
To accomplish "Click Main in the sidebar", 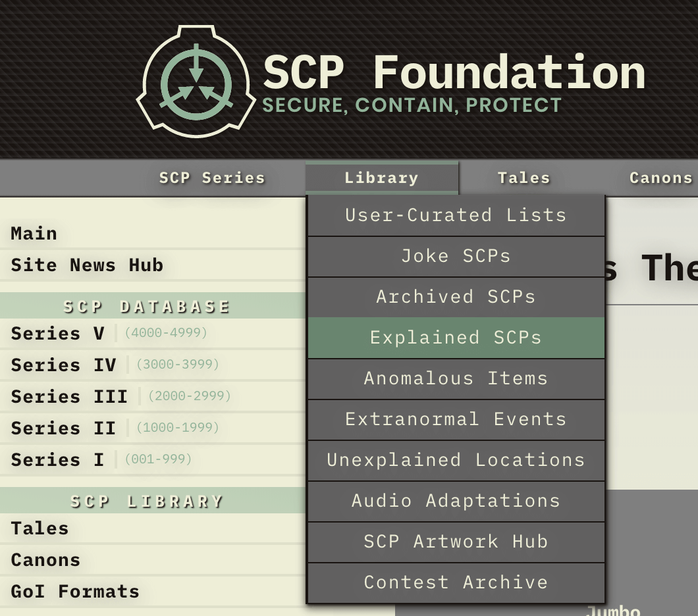I will point(34,234).
